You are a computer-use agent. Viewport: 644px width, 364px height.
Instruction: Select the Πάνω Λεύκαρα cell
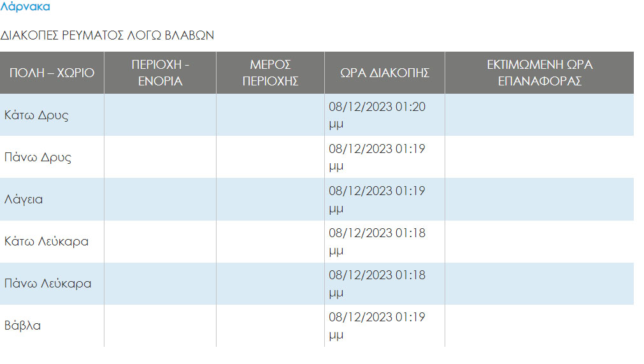click(52, 284)
